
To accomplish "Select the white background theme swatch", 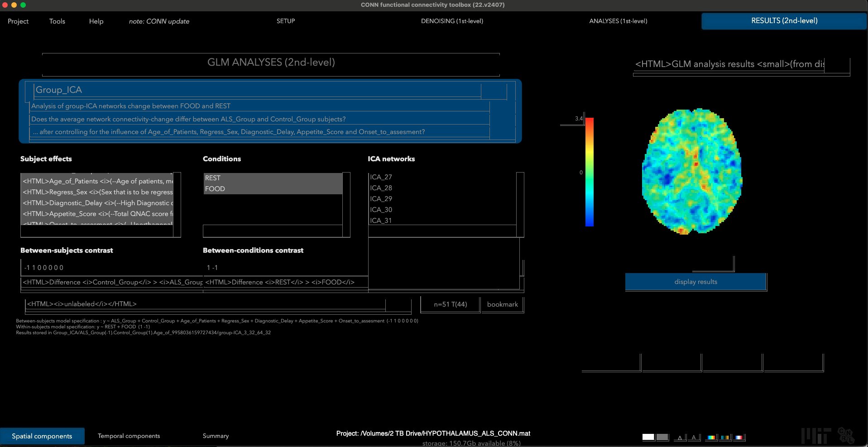I will tap(648, 437).
